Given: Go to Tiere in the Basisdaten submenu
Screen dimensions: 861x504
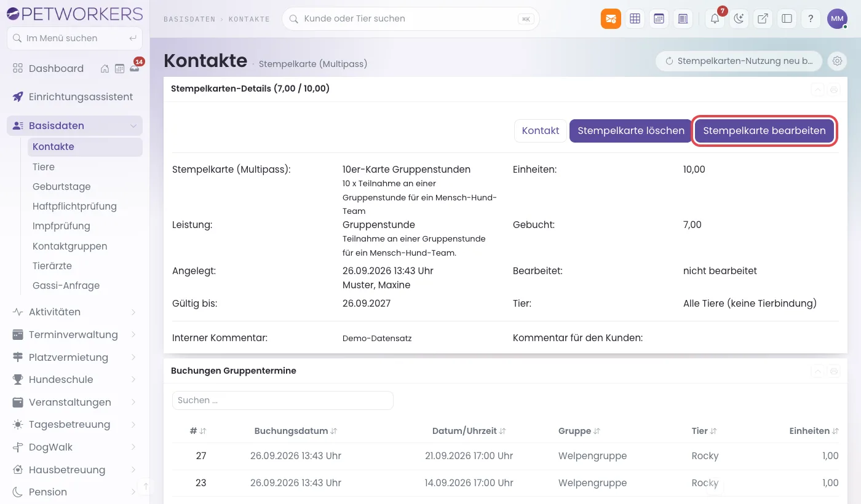Looking at the screenshot, I should pyautogui.click(x=85, y=167).
